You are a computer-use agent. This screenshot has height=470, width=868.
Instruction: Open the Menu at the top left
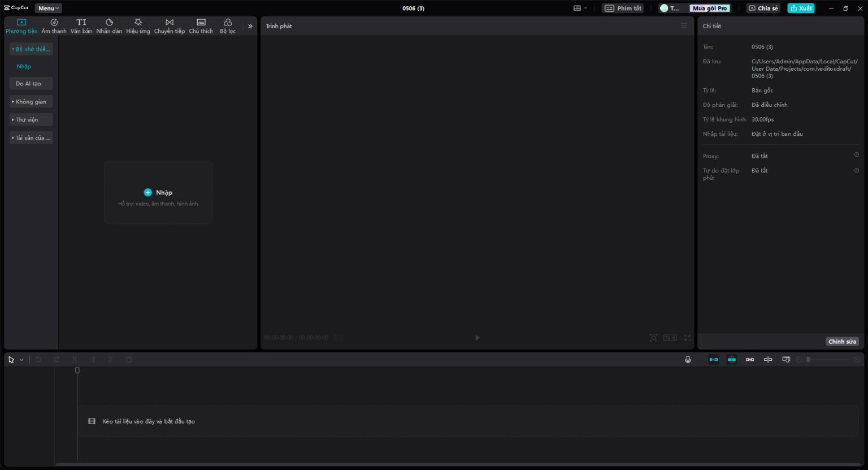pyautogui.click(x=47, y=8)
